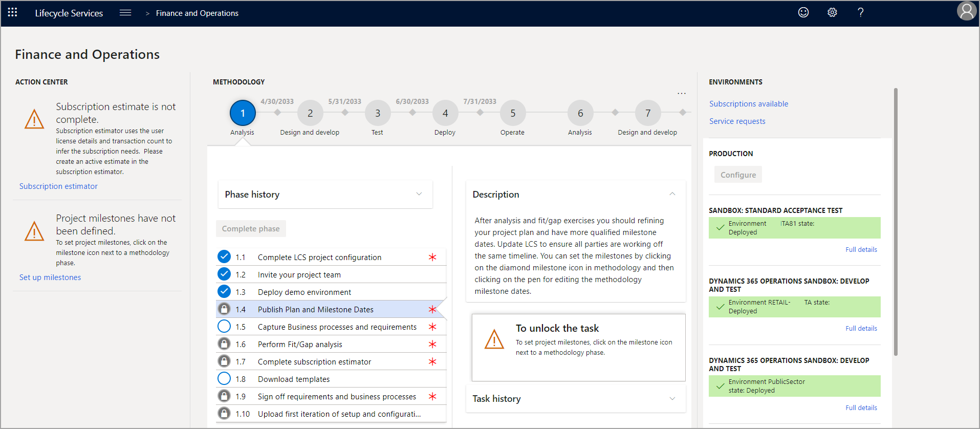The image size is (980, 429).
Task: Click the lock icon for task 1.10
Action: 224,414
